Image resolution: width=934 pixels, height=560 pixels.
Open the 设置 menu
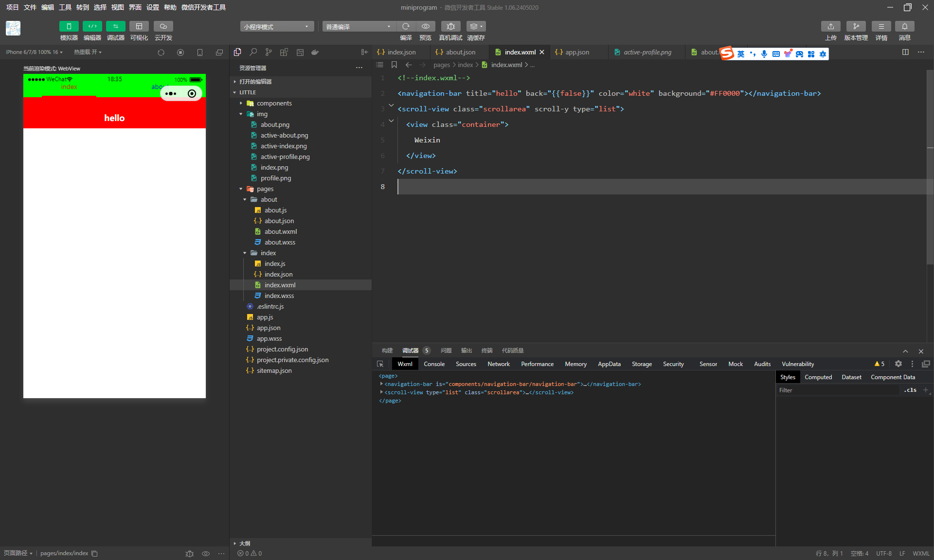(x=153, y=7)
